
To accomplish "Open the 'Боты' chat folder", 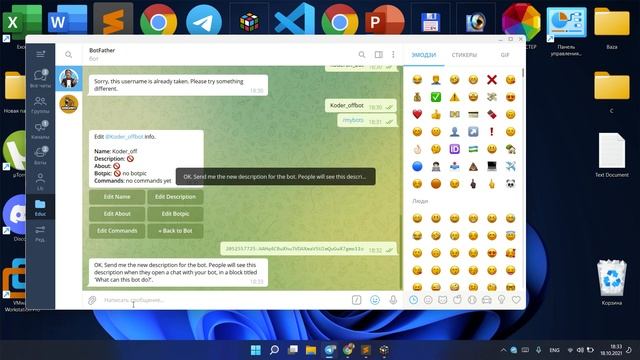I will [x=40, y=156].
